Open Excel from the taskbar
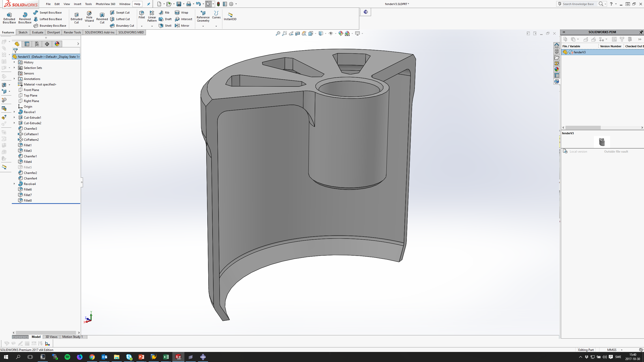644x362 pixels. point(166,357)
